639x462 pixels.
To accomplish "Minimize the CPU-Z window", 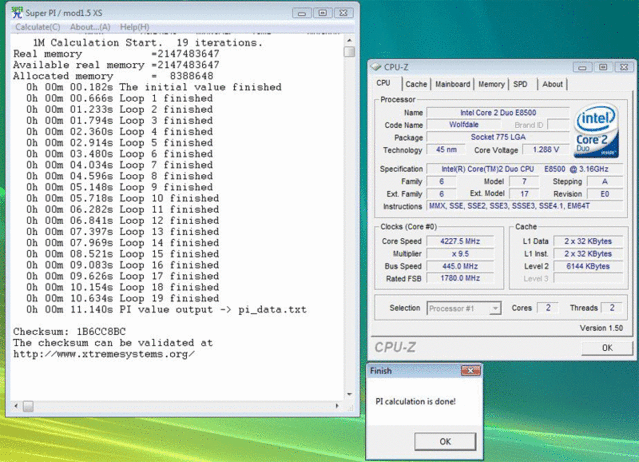I will click(x=582, y=67).
